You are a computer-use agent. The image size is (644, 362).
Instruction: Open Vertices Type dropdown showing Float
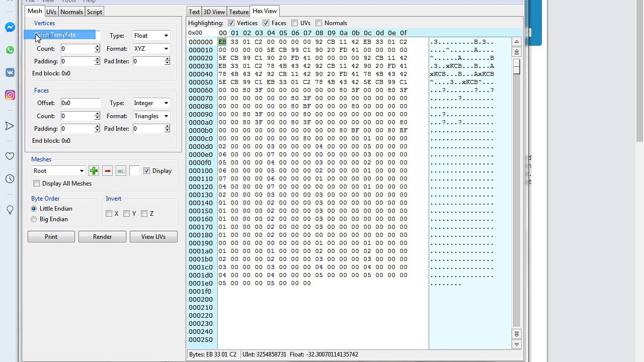(151, 36)
